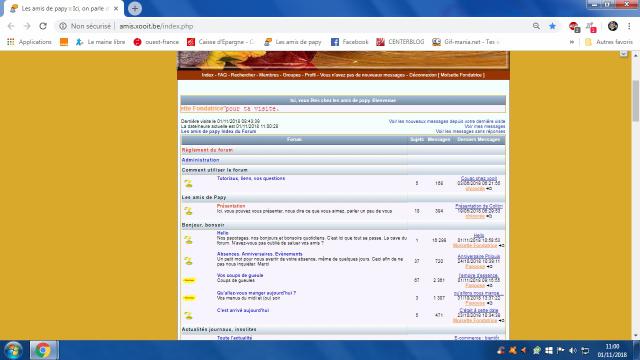The height and width of the screenshot is (360, 640).
Task: Click last-post arrow icon in Hello row
Action: (x=501, y=246)
